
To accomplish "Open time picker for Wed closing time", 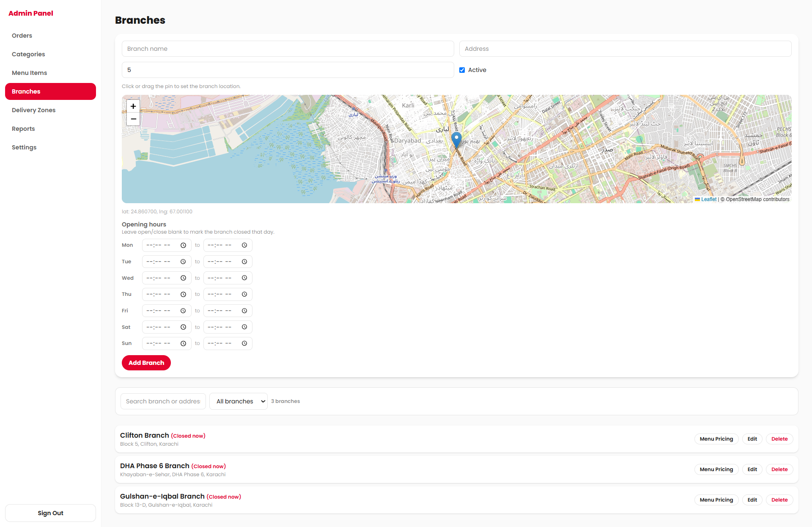I will pos(244,278).
